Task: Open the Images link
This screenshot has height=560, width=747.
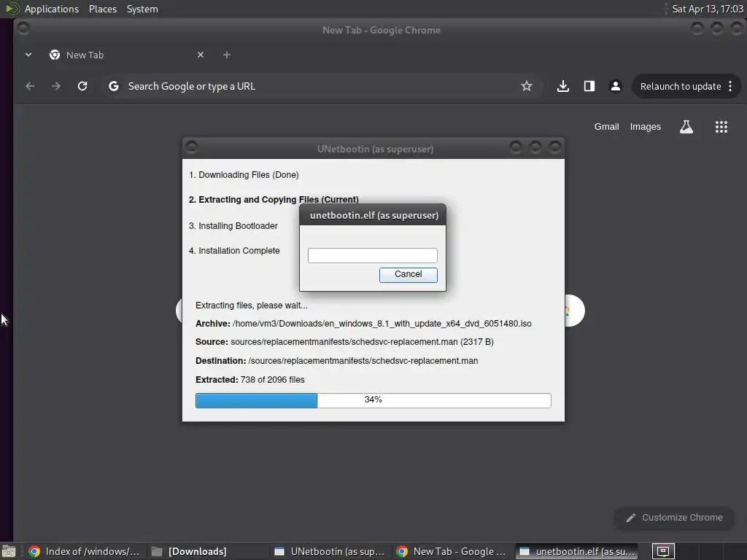Action: pos(646,127)
